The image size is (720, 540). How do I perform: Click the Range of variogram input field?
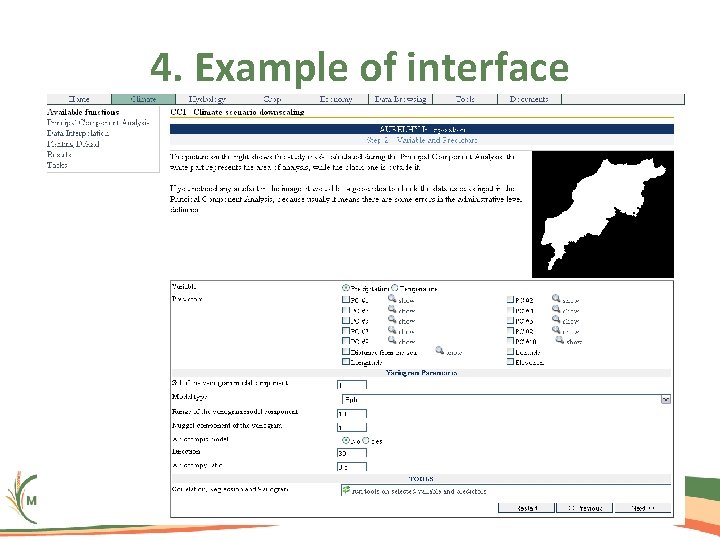[x=352, y=414]
